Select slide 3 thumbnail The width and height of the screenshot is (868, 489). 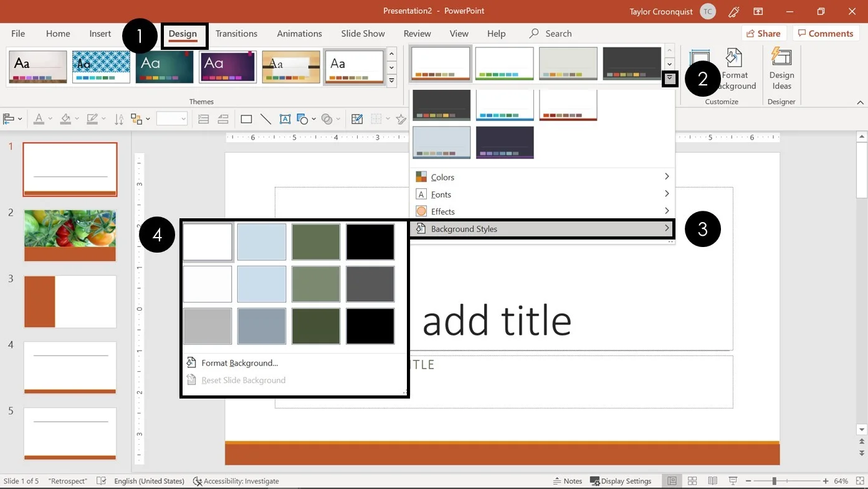(70, 302)
